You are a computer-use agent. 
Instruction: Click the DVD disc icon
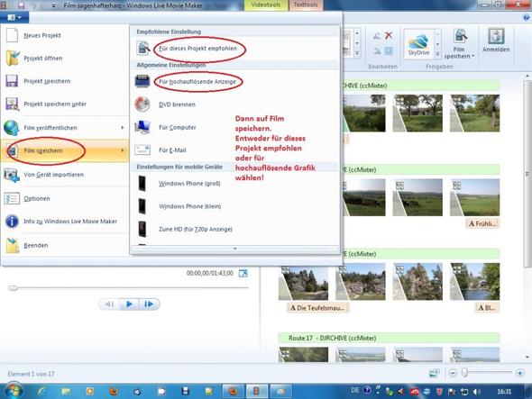click(142, 104)
